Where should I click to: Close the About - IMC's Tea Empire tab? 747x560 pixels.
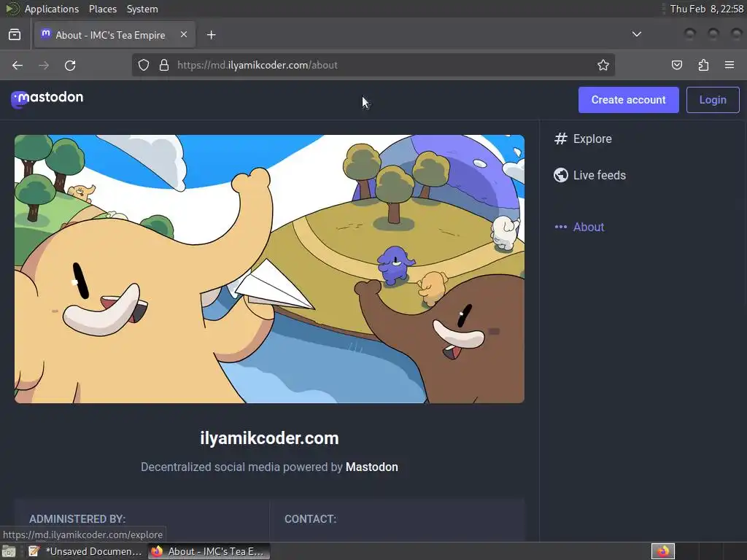[x=184, y=34]
